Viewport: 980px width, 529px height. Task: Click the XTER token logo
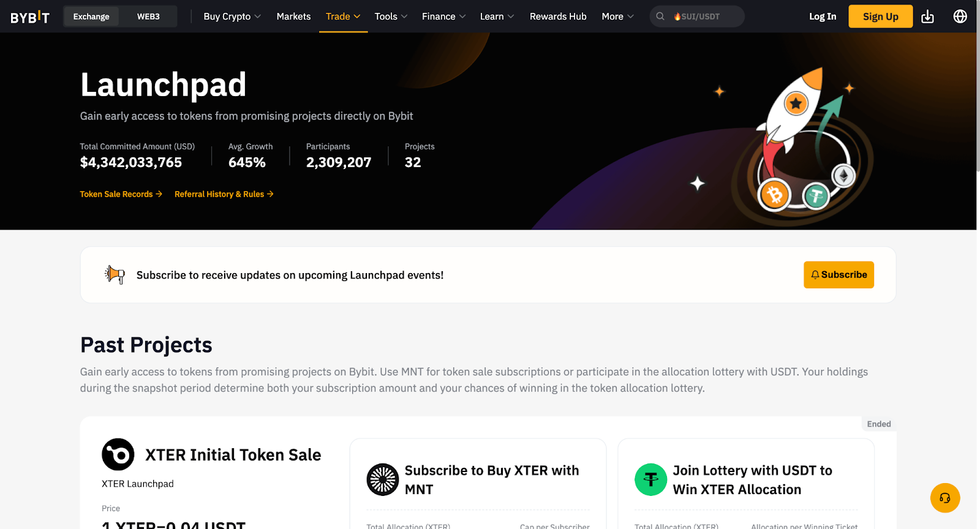point(118,454)
